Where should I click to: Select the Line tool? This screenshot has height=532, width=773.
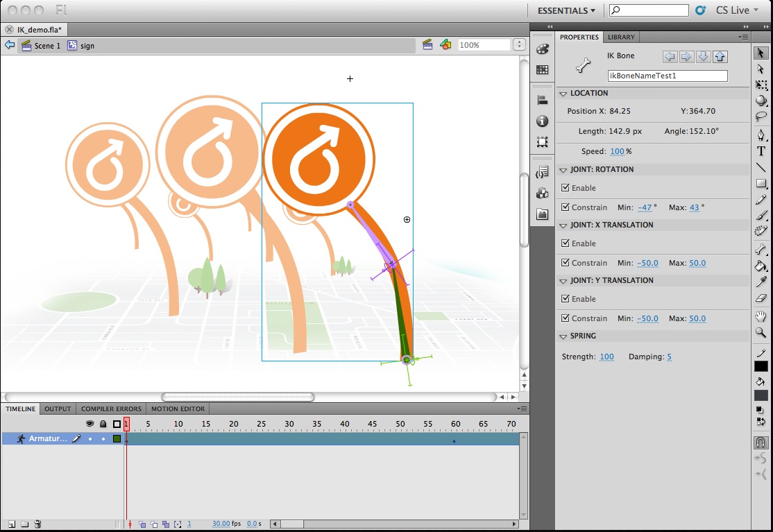coord(761,167)
